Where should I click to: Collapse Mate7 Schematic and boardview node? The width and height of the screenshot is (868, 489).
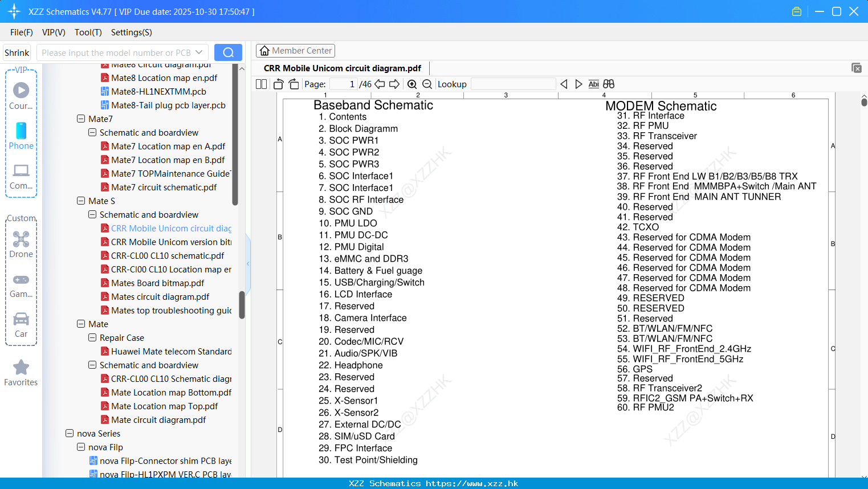pos(92,132)
